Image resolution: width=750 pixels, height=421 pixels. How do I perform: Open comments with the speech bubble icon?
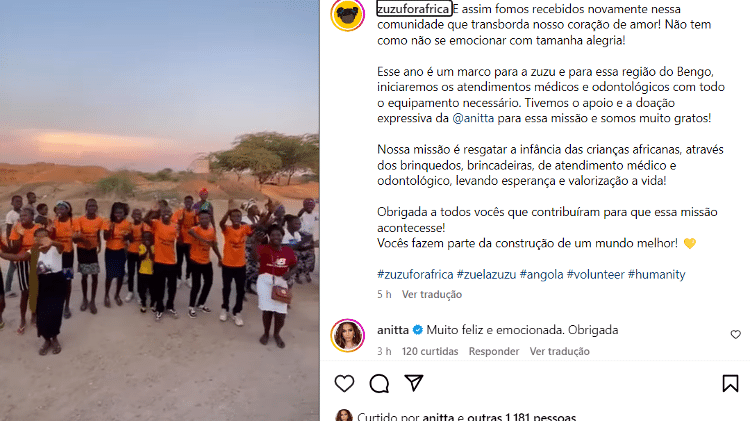coord(379,383)
